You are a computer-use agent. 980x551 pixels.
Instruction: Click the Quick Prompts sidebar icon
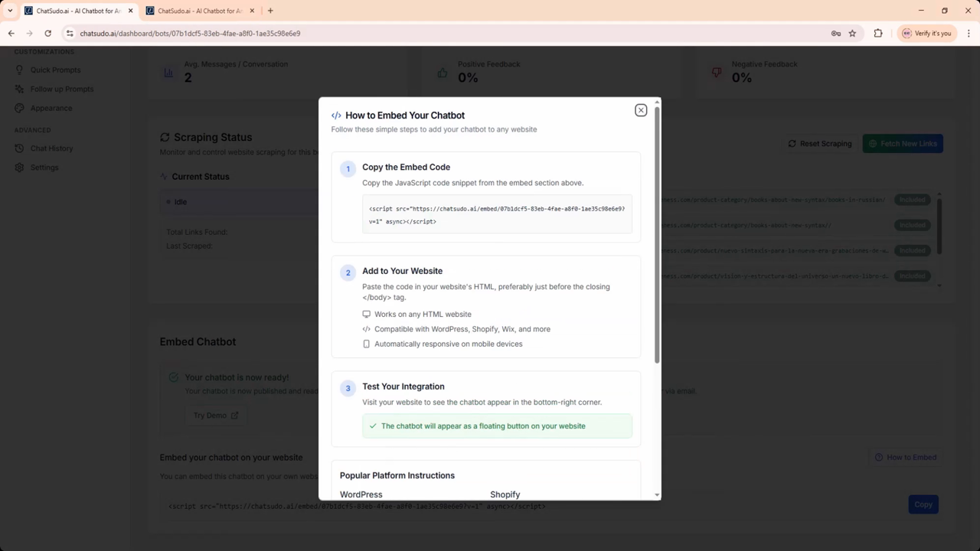coord(20,70)
